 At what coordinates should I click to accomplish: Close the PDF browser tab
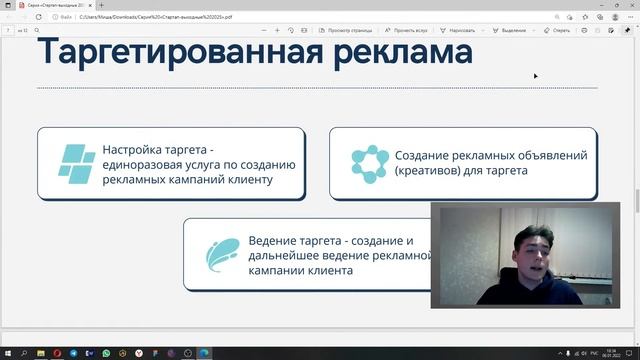[x=90, y=5]
